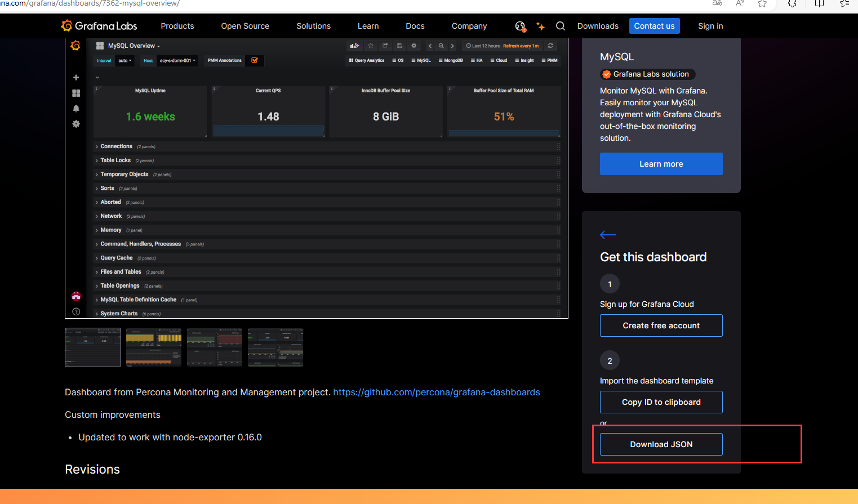858x504 pixels.
Task: Expand the Temporary Objects row
Action: tap(125, 175)
